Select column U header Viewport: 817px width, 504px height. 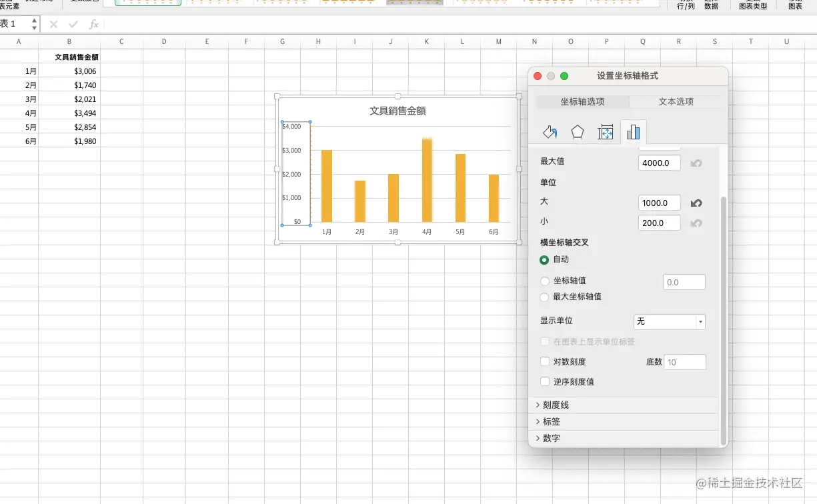point(787,42)
